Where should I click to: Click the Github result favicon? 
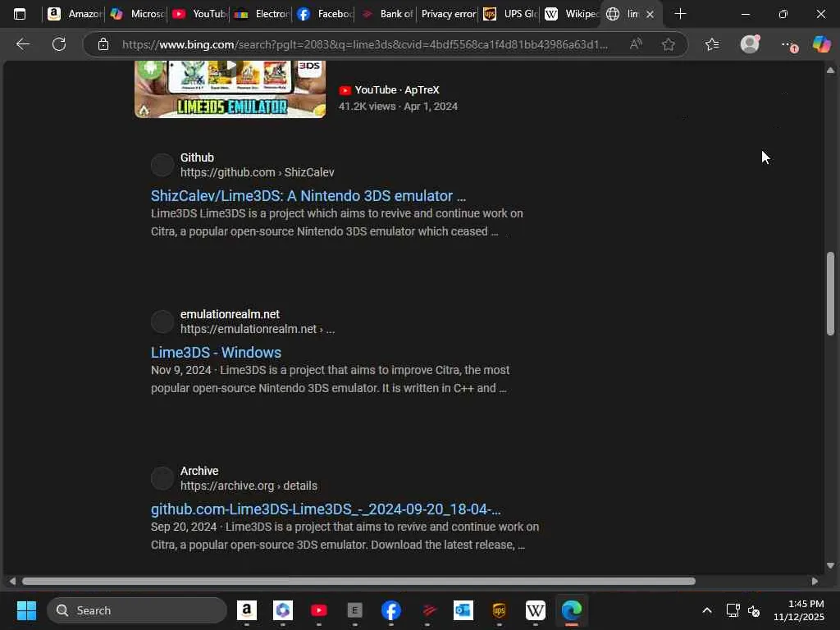[x=162, y=165]
